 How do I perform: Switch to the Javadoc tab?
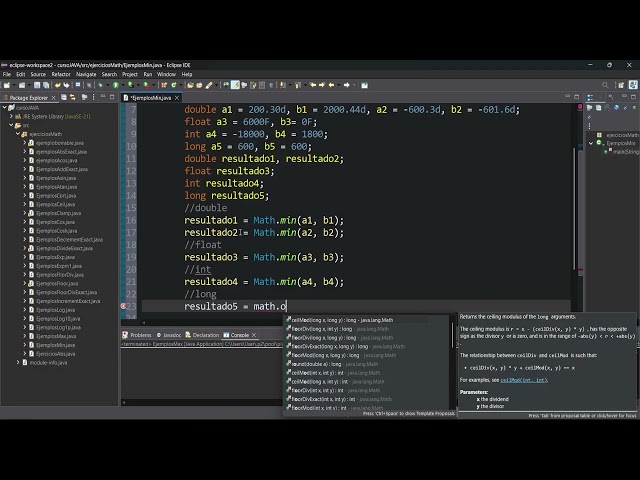(x=169, y=335)
